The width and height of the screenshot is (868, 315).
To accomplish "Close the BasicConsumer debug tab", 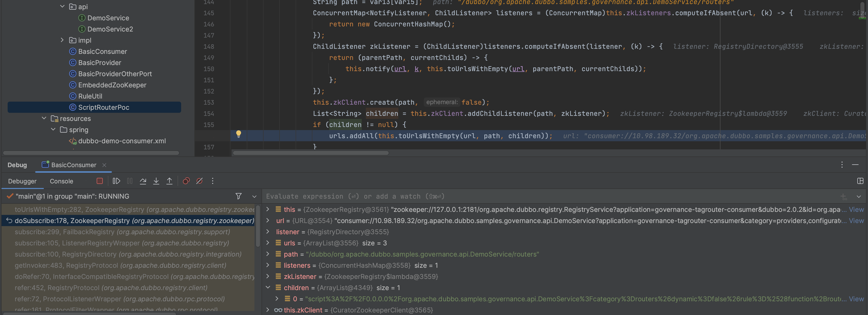I will point(104,165).
